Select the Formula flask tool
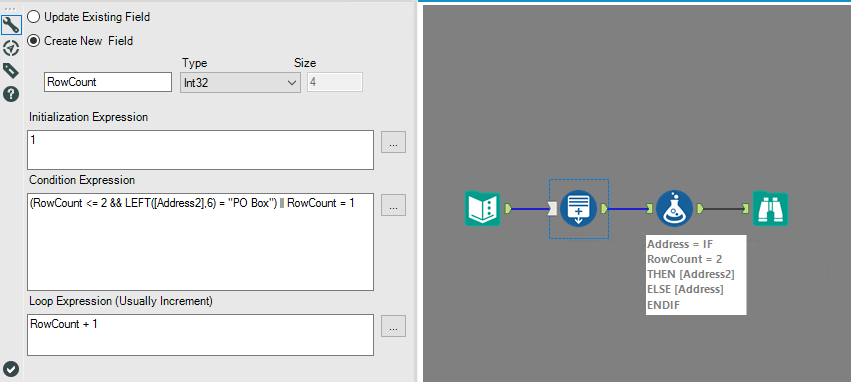This screenshot has height=382, width=851. 675,208
